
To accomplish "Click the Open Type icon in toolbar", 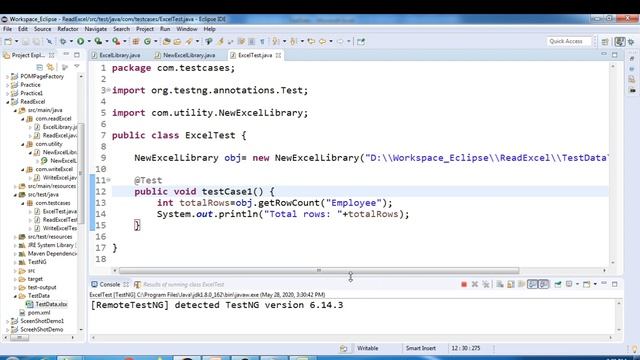I will point(166,41).
